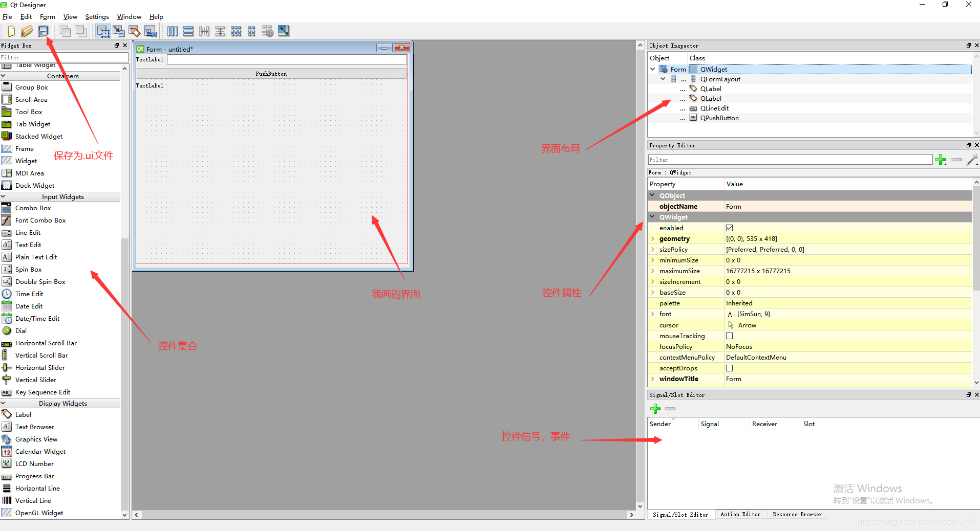The width and height of the screenshot is (980, 531).
Task: Select the QLineEdit row in Object Inspector
Action: [x=714, y=108]
